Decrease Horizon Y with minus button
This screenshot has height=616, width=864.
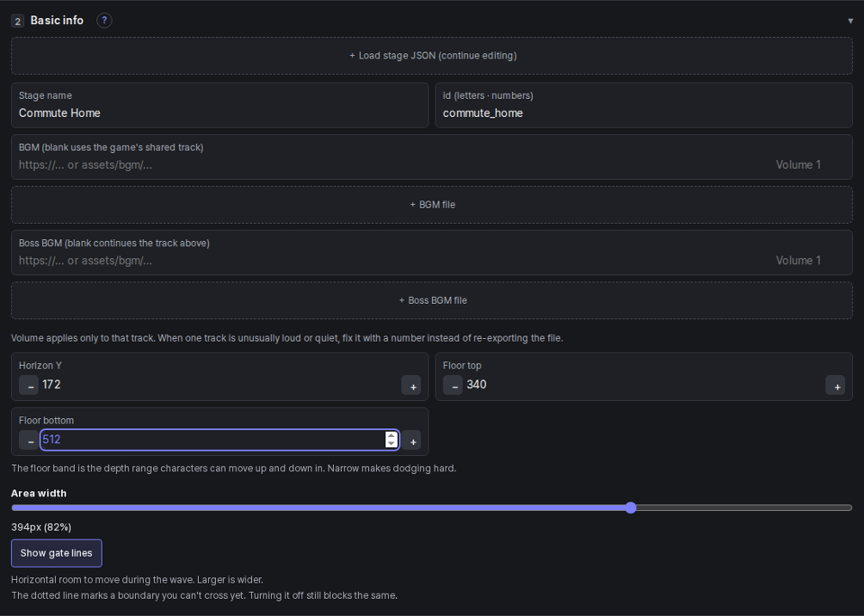tap(29, 385)
